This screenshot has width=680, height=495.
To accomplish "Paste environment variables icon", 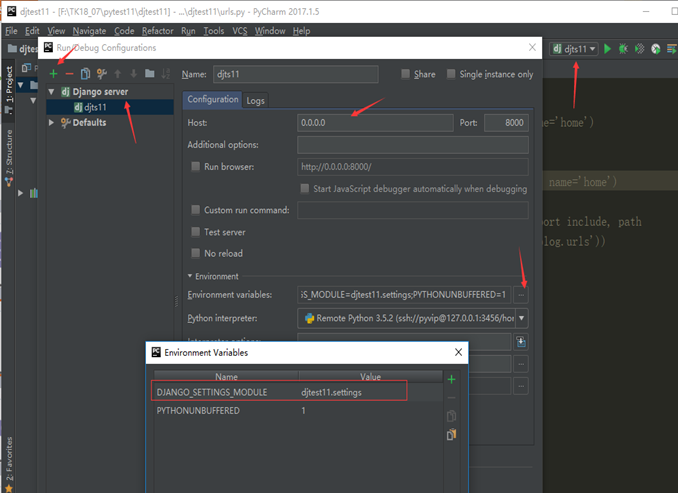I will [451, 435].
